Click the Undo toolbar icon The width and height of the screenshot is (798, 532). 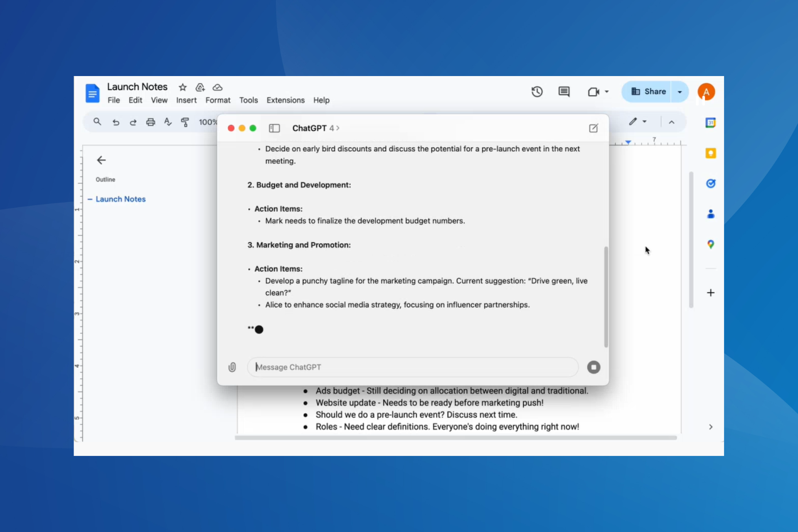[x=116, y=122]
